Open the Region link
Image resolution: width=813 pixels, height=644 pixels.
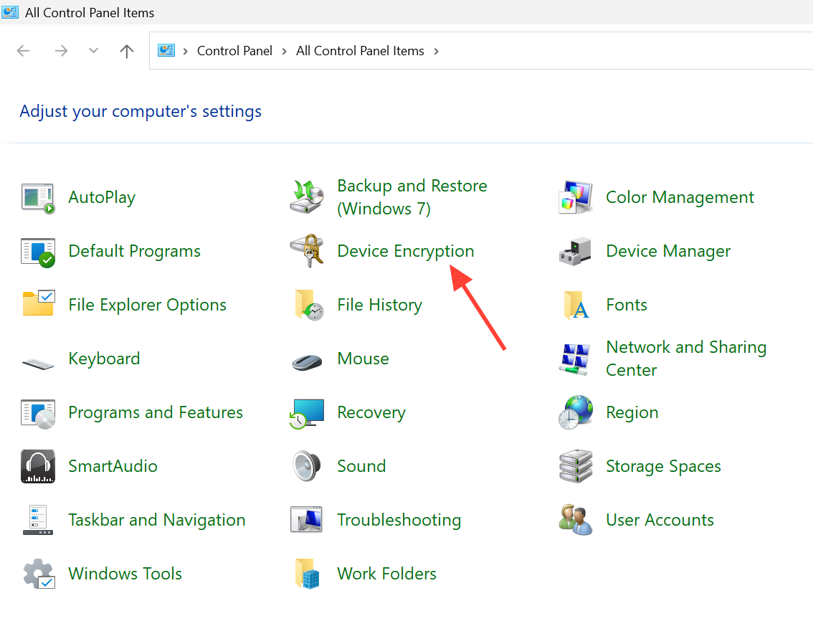click(x=632, y=413)
